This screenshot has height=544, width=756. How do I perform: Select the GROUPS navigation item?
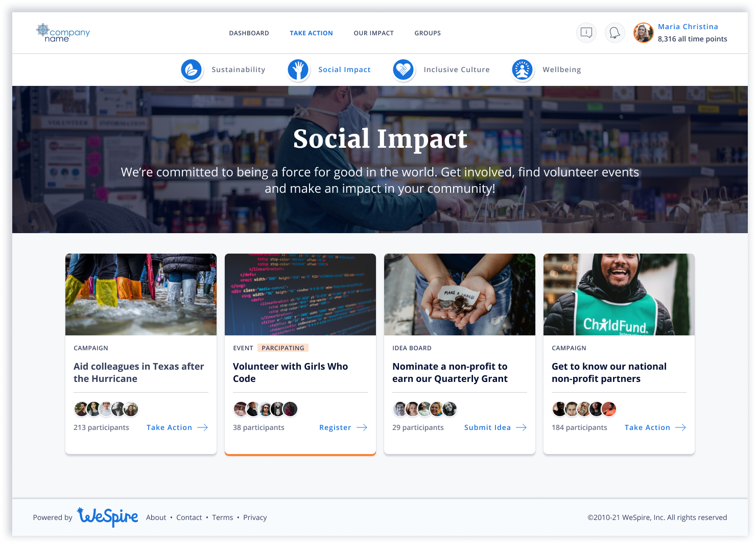click(428, 33)
